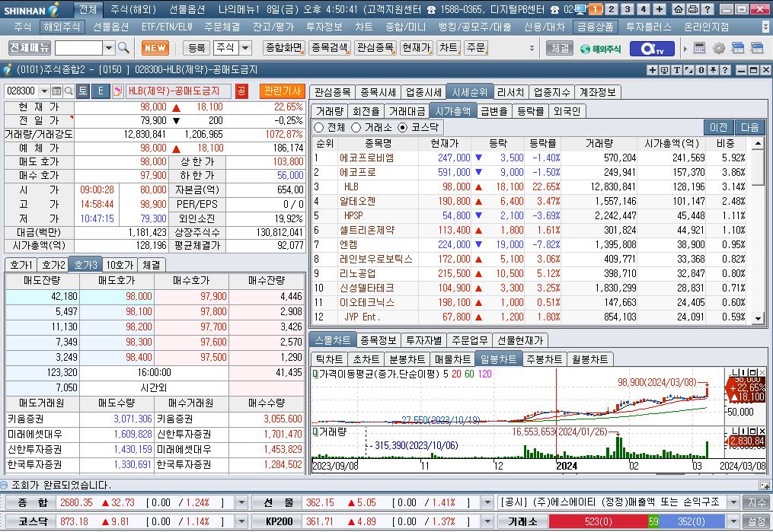The height and width of the screenshot is (532, 773).
Task: Select the 코스닥 radio button
Action: [x=403, y=128]
